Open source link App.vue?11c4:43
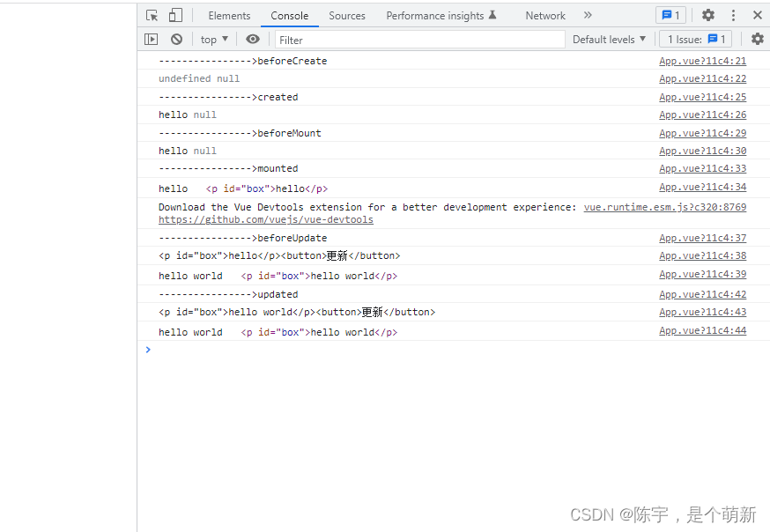 point(703,312)
